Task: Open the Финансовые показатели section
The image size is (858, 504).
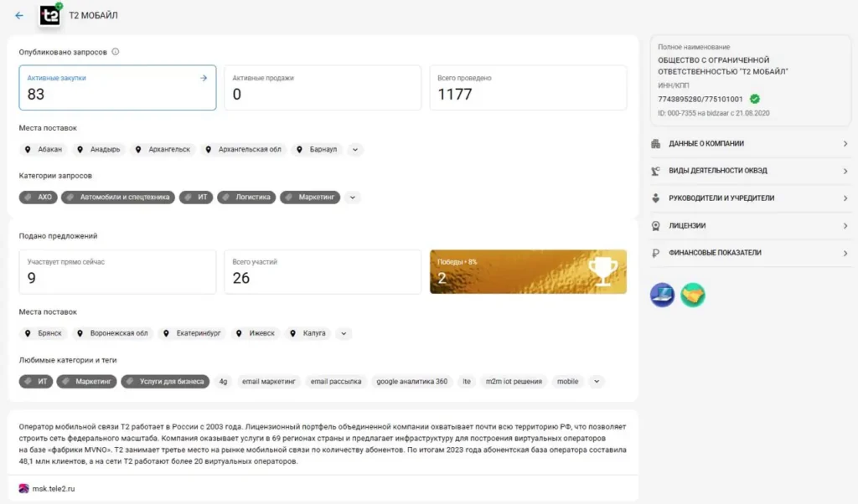Action: (x=750, y=253)
